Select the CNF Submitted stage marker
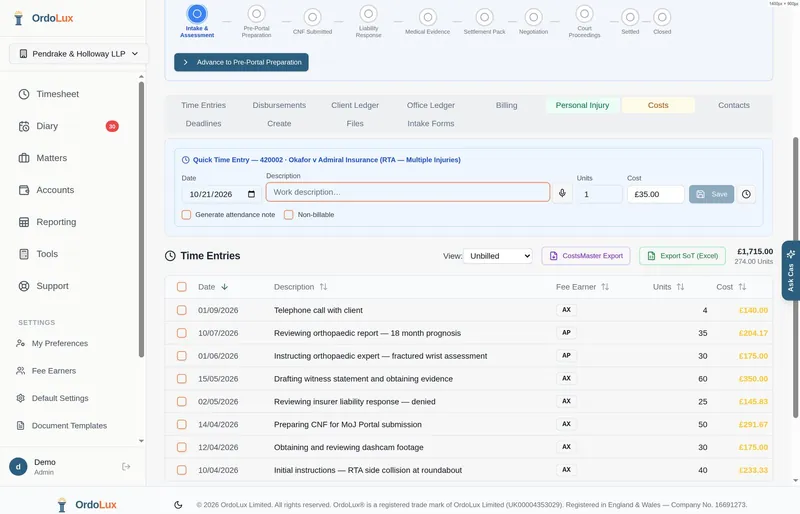Viewport: 800px width, 514px height. click(312, 17)
